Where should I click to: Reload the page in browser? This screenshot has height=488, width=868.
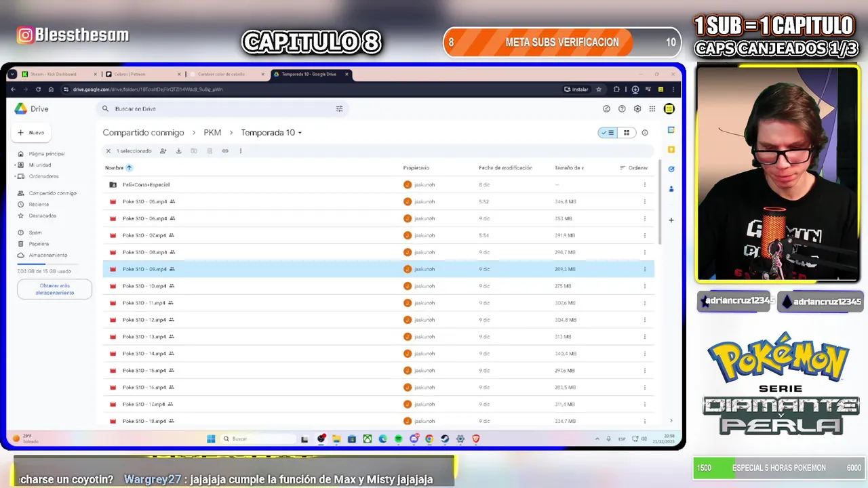coord(38,89)
